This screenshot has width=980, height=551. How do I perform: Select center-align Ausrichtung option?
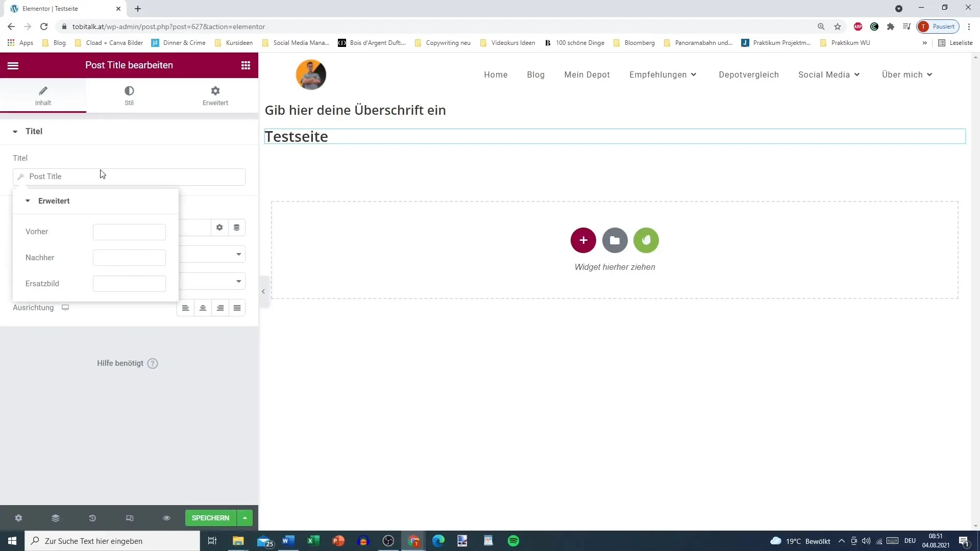[203, 308]
